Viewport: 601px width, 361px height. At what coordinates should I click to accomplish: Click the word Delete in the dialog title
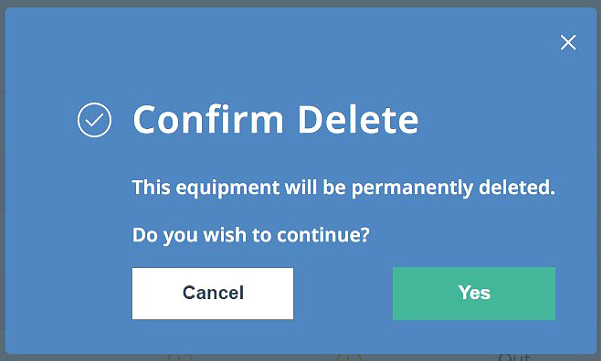358,120
